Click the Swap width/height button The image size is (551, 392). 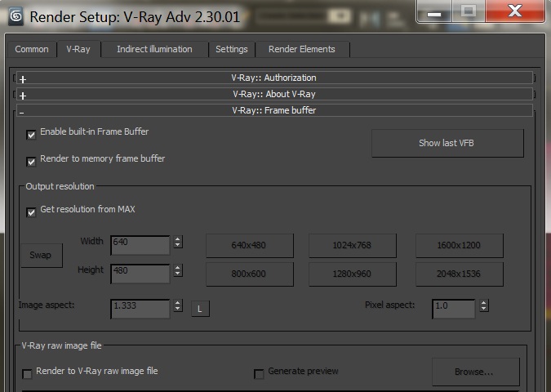point(42,256)
